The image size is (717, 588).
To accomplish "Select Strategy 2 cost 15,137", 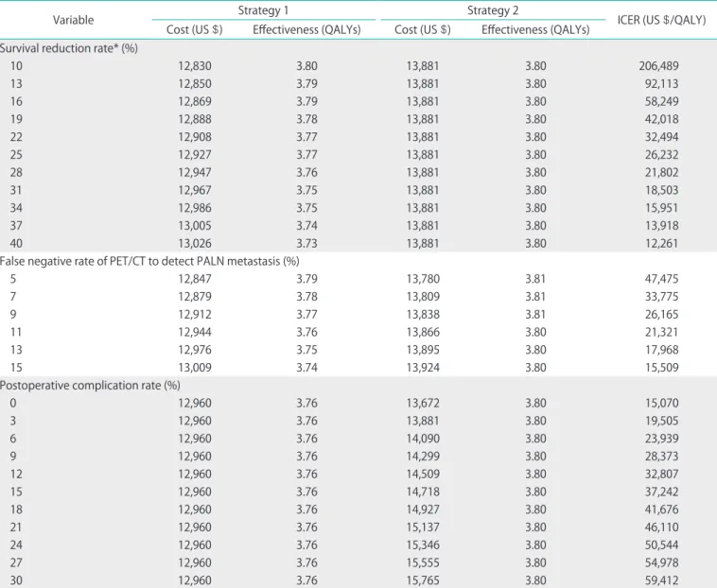I will pyautogui.click(x=423, y=527).
